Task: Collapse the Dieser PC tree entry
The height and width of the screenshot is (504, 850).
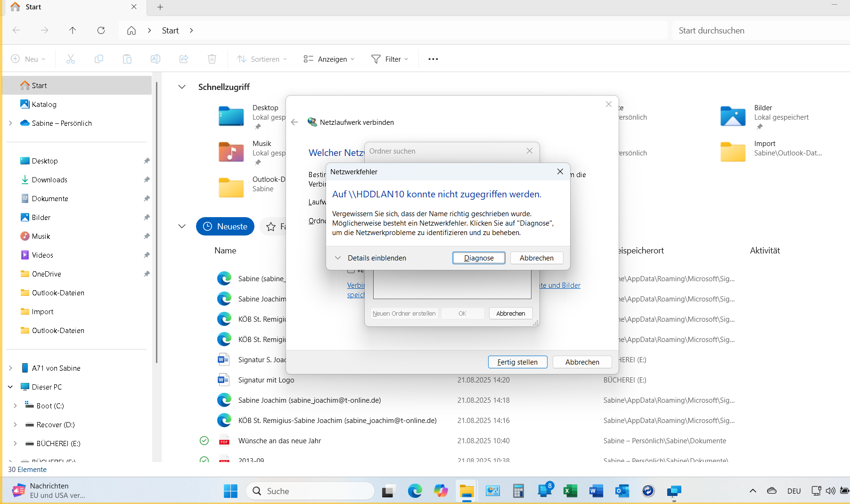Action: tap(10, 387)
